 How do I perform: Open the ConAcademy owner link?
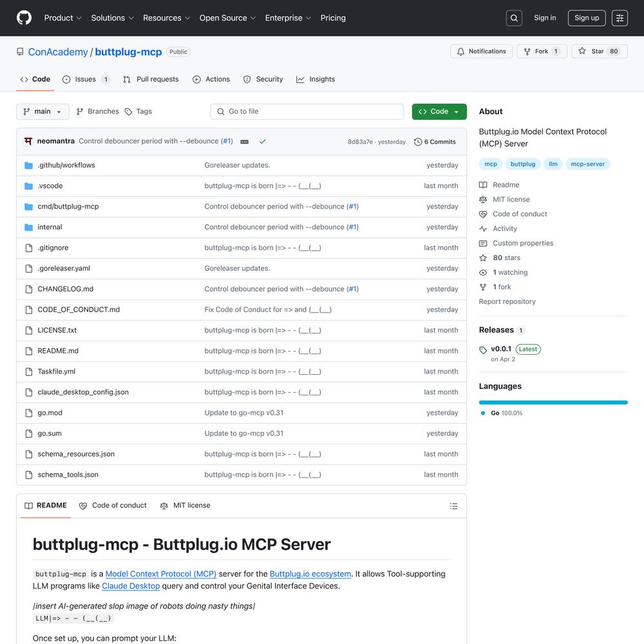point(58,52)
